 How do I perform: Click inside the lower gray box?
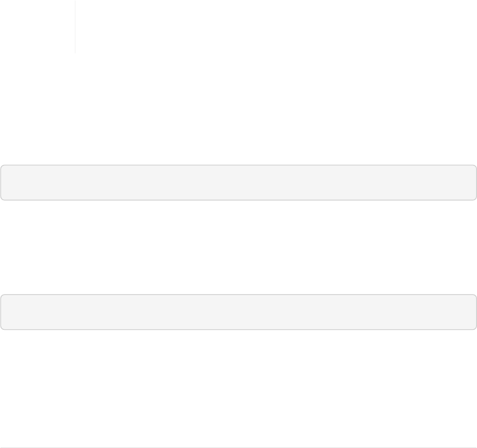(x=238, y=312)
